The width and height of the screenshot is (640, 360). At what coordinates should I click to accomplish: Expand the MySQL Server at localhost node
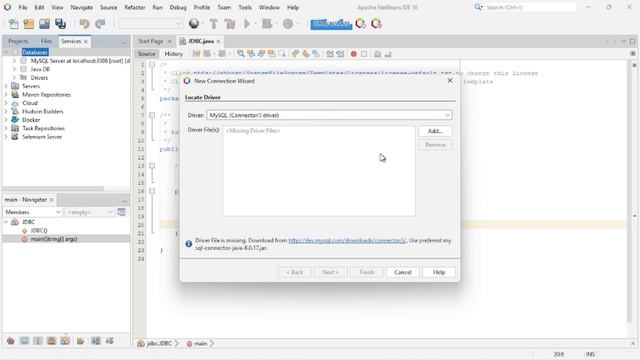tap(14, 60)
